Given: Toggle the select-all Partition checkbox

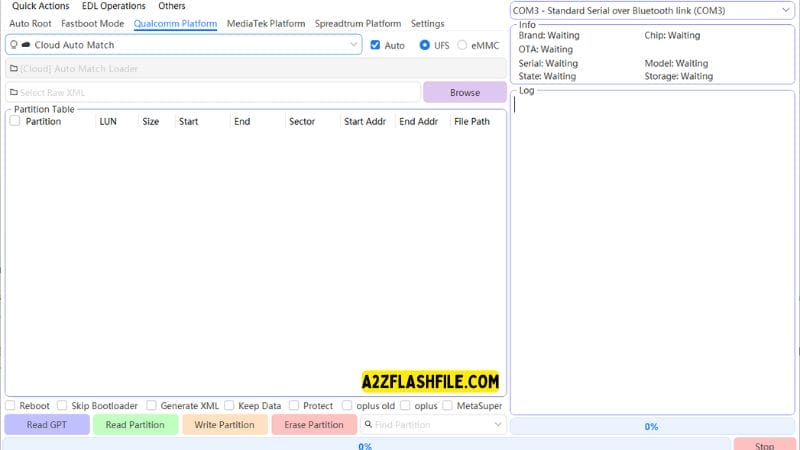Looking at the screenshot, I should (x=15, y=121).
